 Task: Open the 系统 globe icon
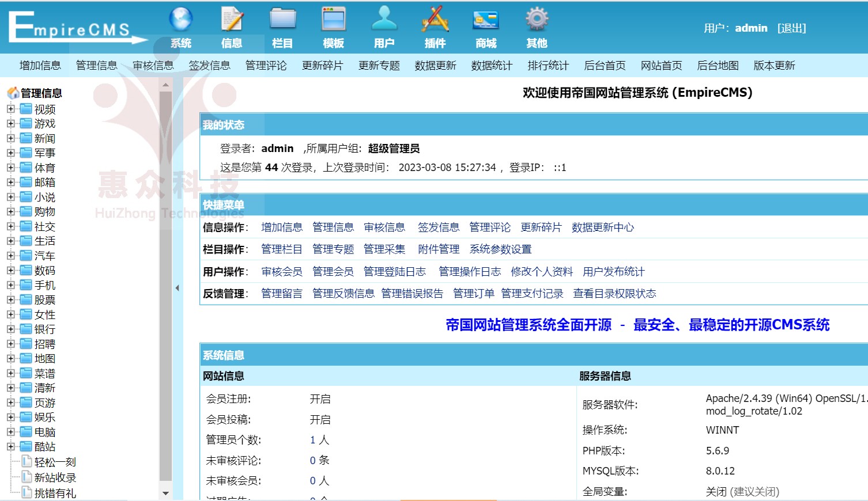tap(180, 19)
